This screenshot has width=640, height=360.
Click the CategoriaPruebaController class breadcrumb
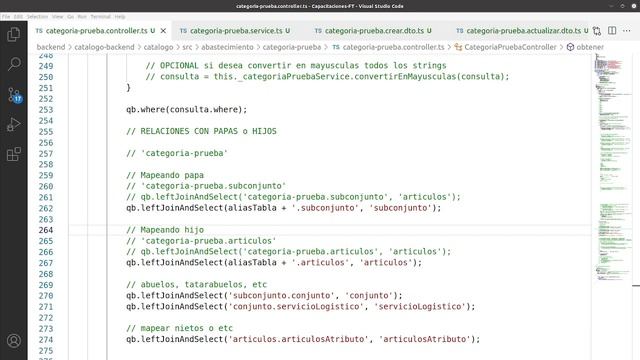[x=505, y=47]
